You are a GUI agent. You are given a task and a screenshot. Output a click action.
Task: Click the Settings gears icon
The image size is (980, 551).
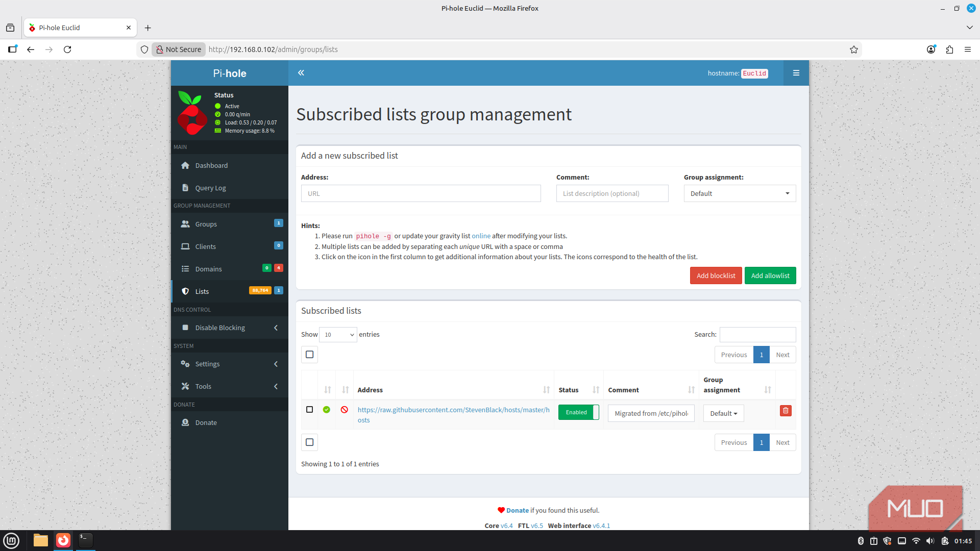coord(185,364)
